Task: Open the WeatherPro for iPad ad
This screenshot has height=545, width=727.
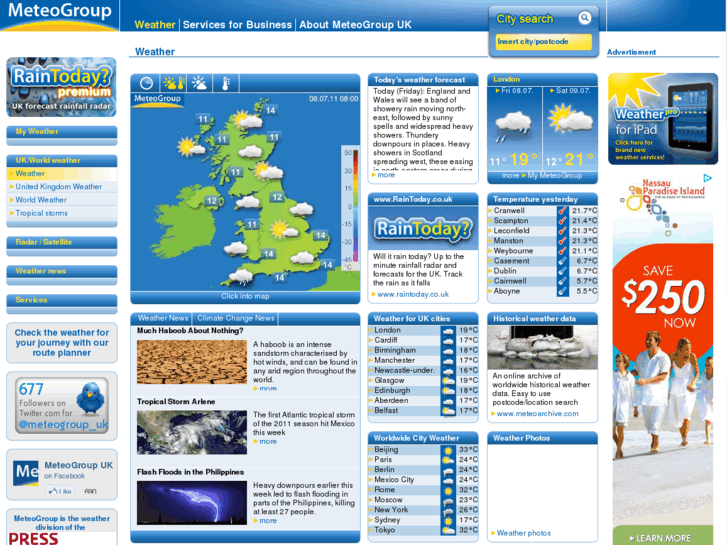Action: [663, 119]
